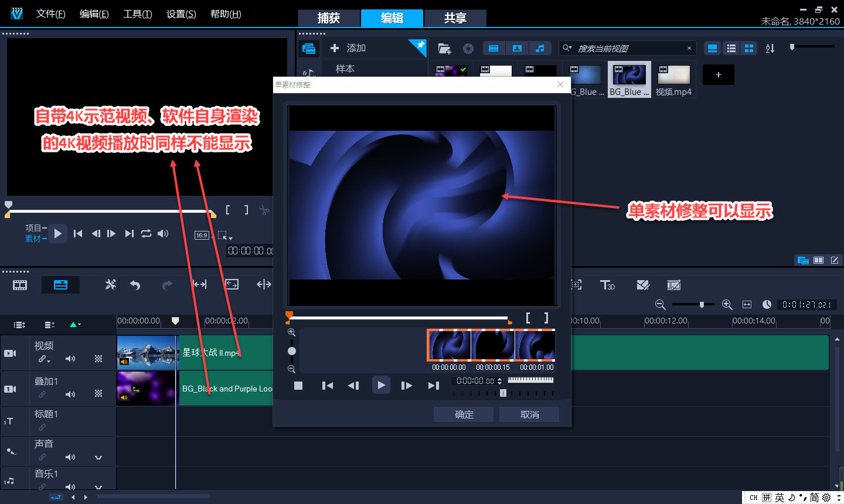This screenshot has height=504, width=844.
Task: Open the 文件(F) menu
Action: (50, 14)
